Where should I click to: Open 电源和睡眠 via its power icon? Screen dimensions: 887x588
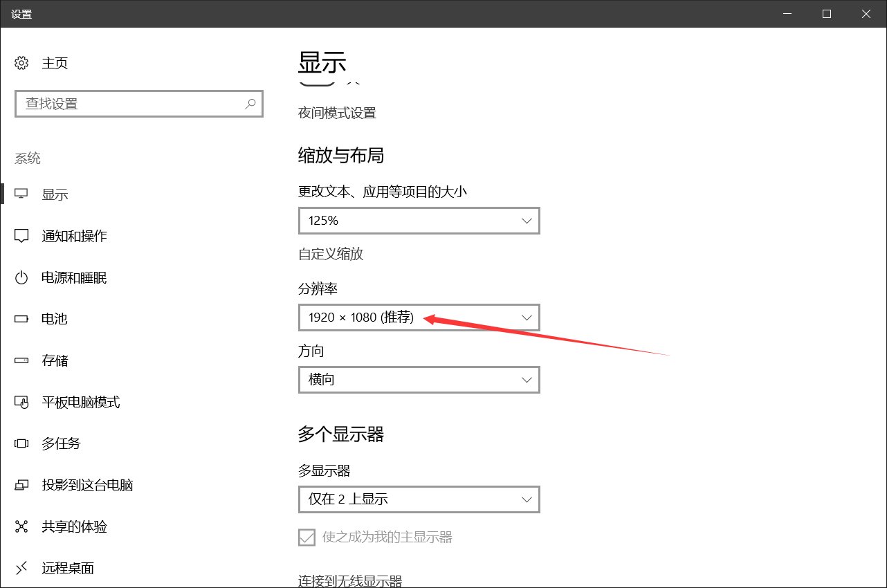click(x=21, y=277)
